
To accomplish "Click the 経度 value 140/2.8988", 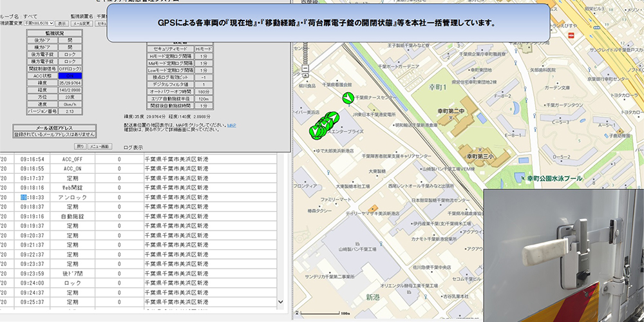I will (70, 90).
